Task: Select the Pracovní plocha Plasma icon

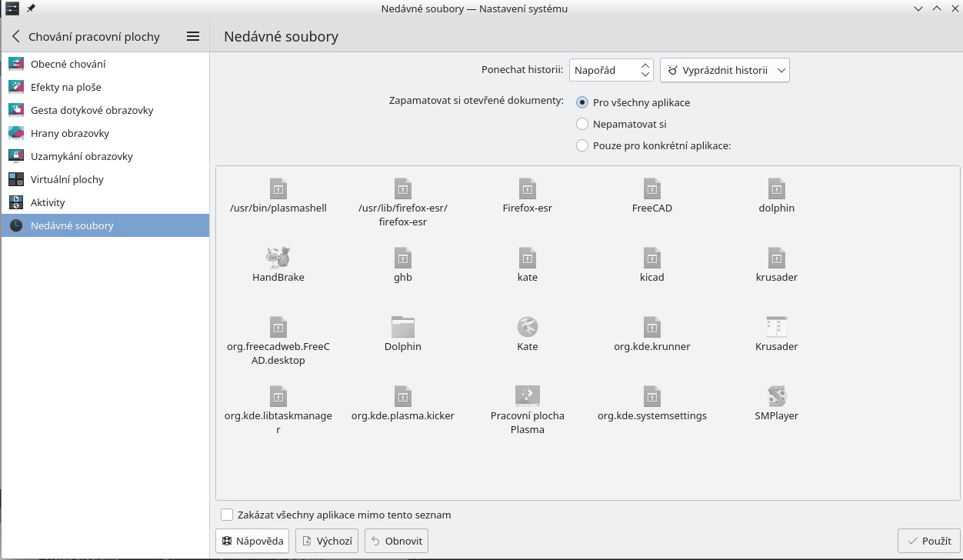Action: point(528,395)
